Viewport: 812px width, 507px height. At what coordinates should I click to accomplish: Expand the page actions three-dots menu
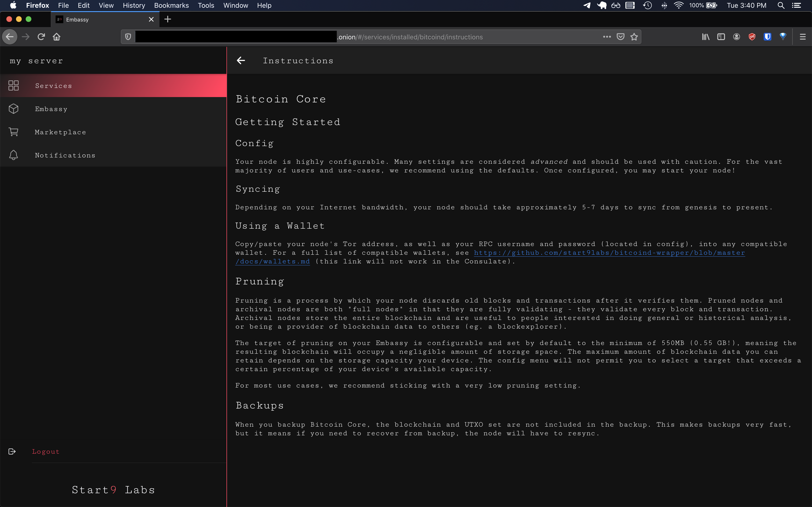click(607, 37)
